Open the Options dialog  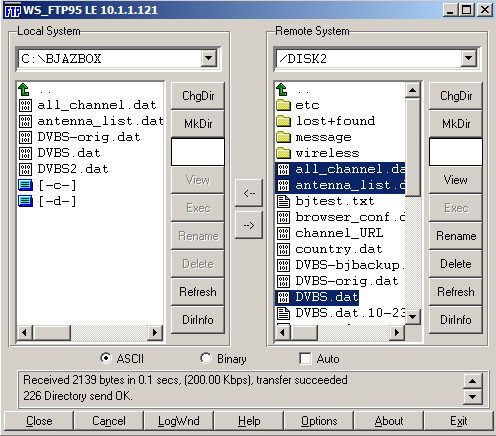319,421
